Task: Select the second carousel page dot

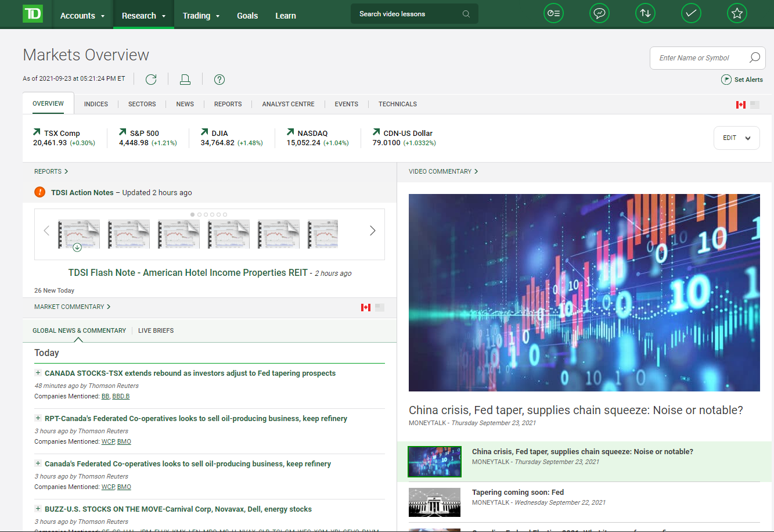Action: pos(199,214)
